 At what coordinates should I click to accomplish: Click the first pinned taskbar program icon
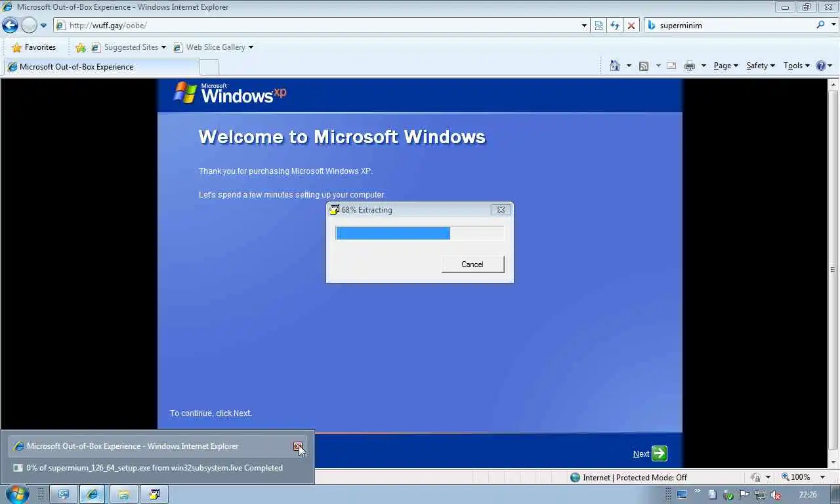pos(64,494)
